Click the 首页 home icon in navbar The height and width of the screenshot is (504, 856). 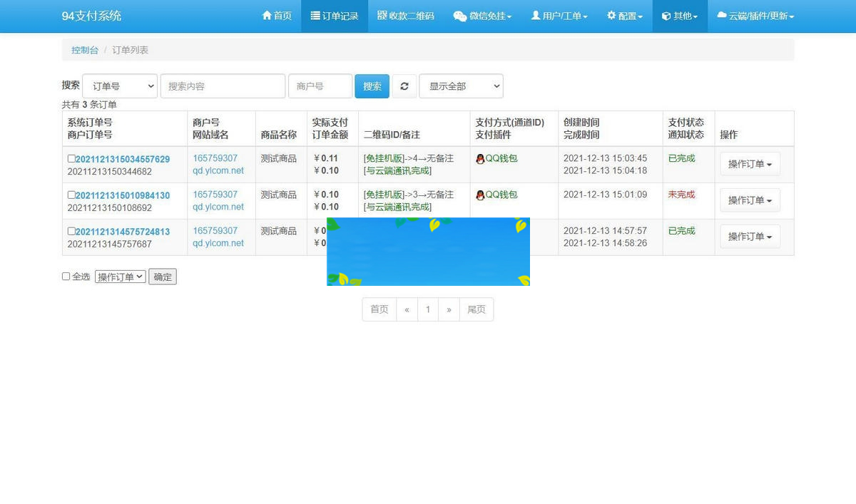[x=267, y=16]
